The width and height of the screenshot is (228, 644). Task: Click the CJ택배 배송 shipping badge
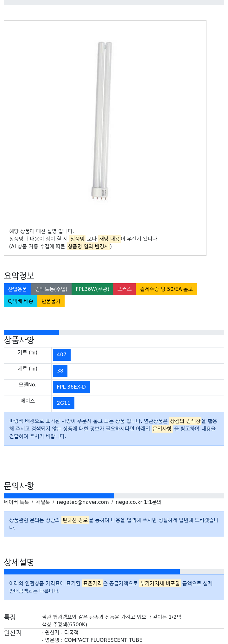coord(21,301)
